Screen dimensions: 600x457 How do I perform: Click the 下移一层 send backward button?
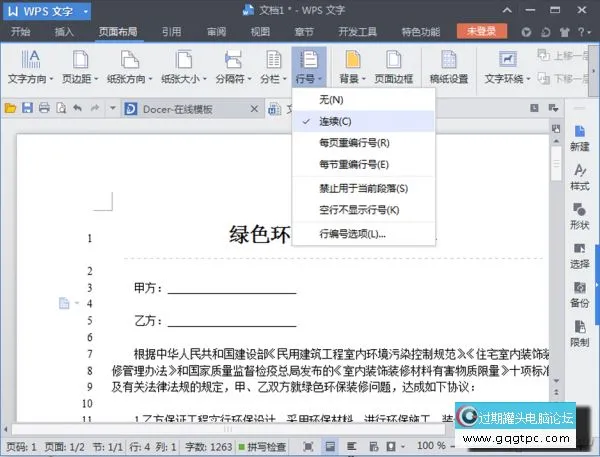(x=562, y=78)
